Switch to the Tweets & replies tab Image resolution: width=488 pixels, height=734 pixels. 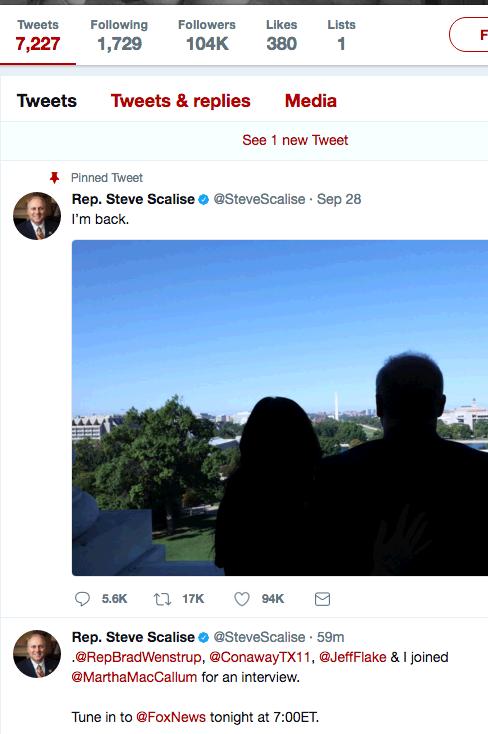coord(181,101)
